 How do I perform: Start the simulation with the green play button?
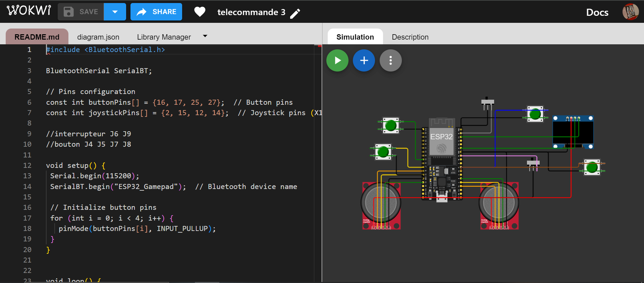click(x=337, y=60)
